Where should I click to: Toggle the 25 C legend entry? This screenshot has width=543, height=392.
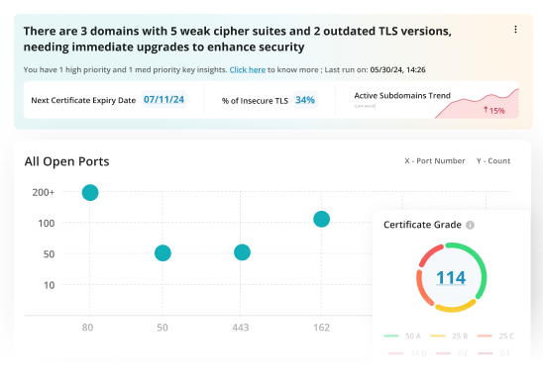(x=495, y=336)
